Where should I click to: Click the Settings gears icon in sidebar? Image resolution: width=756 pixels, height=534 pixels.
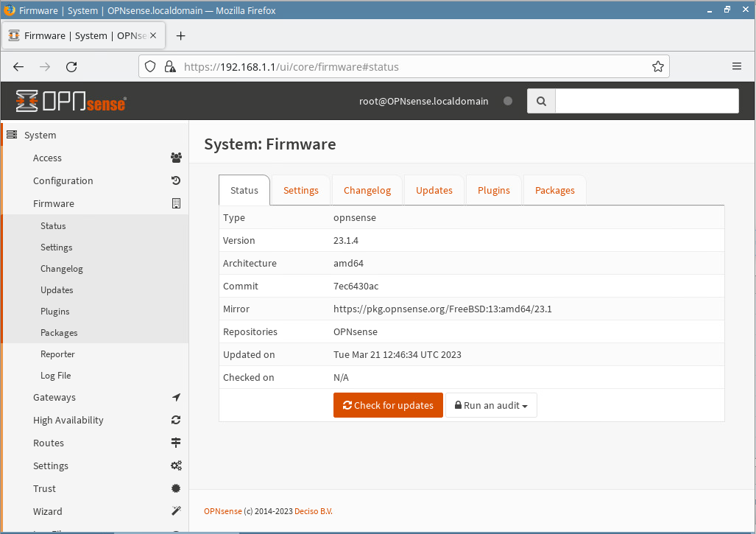[176, 466]
